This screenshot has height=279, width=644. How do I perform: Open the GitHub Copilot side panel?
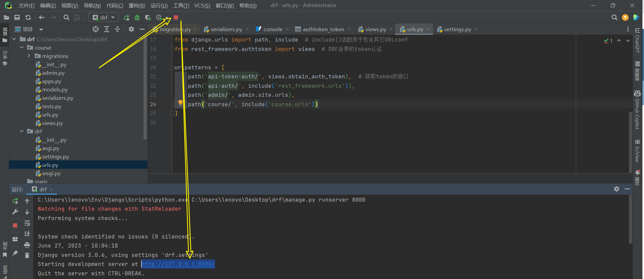637,110
